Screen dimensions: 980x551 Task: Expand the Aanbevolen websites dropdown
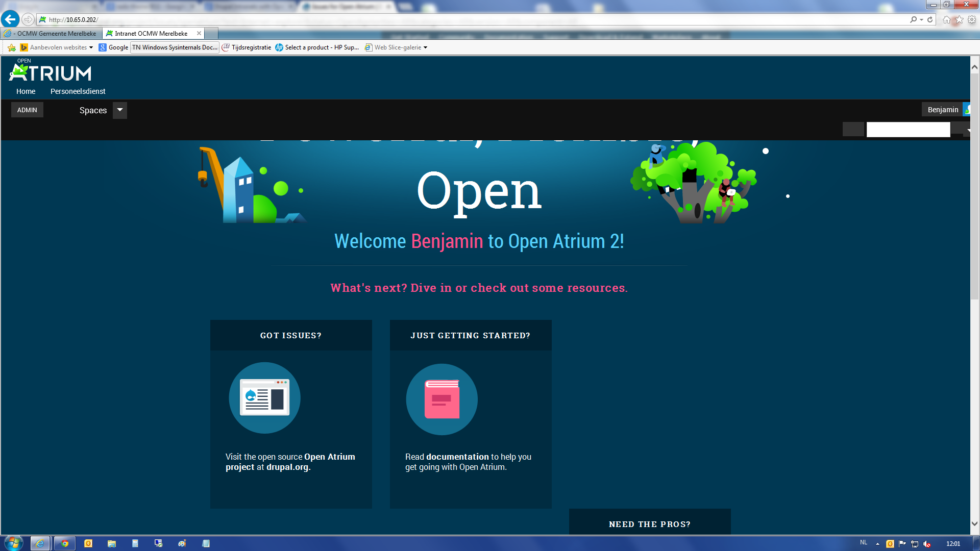pyautogui.click(x=91, y=47)
